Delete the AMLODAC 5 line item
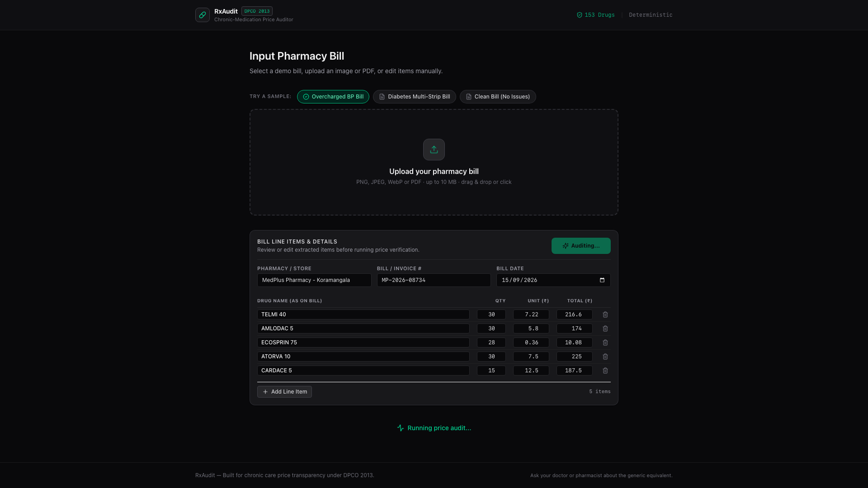The width and height of the screenshot is (868, 488). [605, 328]
